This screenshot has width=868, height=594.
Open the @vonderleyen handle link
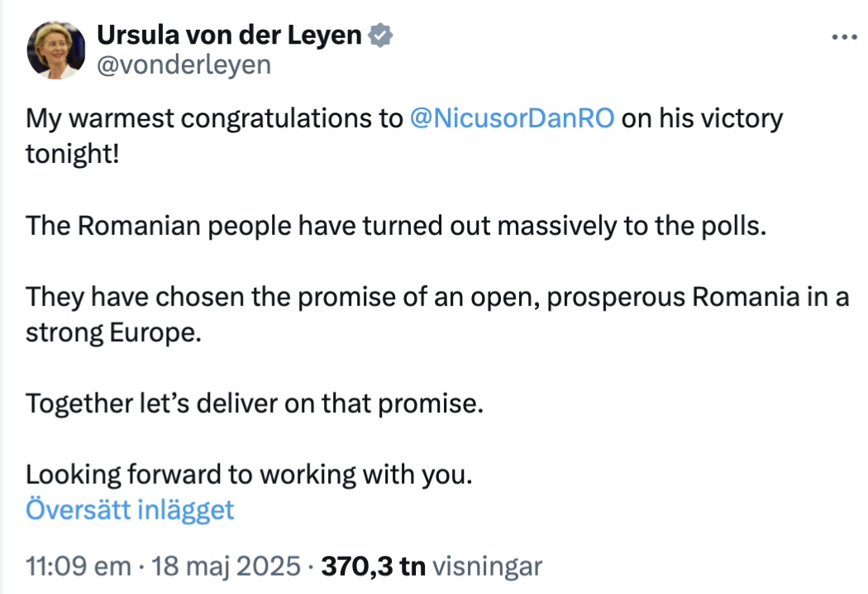pyautogui.click(x=184, y=65)
